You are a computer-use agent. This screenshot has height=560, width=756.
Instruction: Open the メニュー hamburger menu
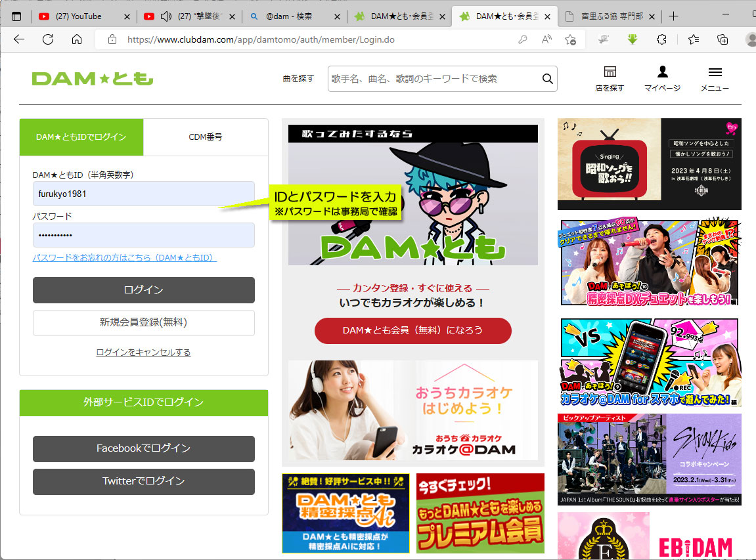tap(715, 79)
